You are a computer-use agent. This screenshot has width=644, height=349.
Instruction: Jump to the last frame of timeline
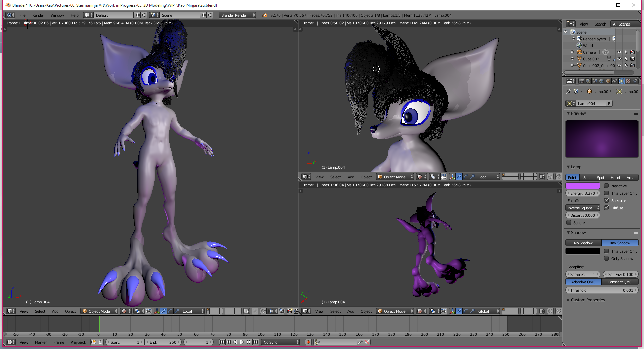(x=256, y=342)
